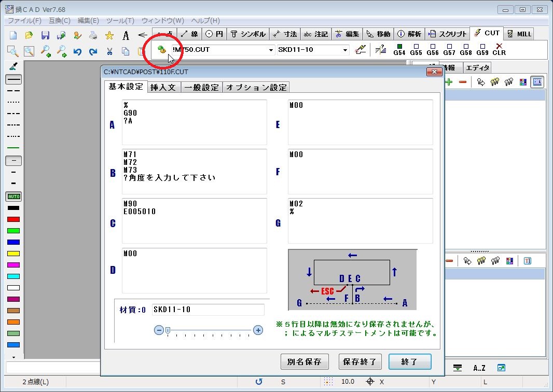Click the green plus icon in the upper right panel
553x392 pixels.
pyautogui.click(x=449, y=82)
